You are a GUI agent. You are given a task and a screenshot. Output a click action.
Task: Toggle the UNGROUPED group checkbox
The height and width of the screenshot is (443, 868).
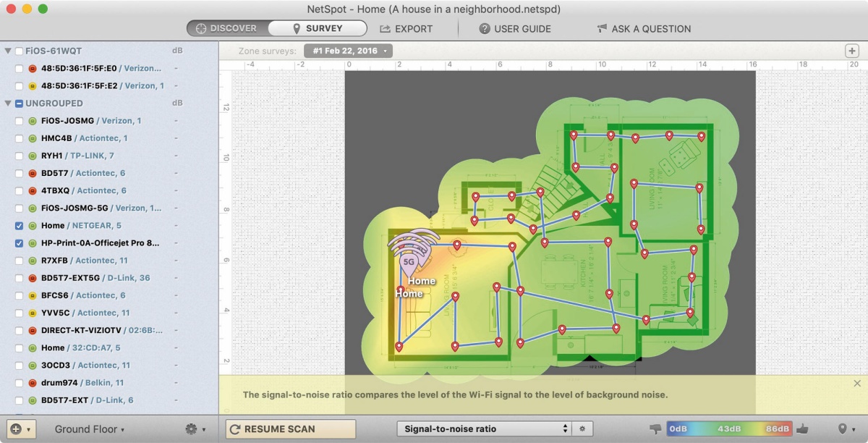(x=19, y=104)
